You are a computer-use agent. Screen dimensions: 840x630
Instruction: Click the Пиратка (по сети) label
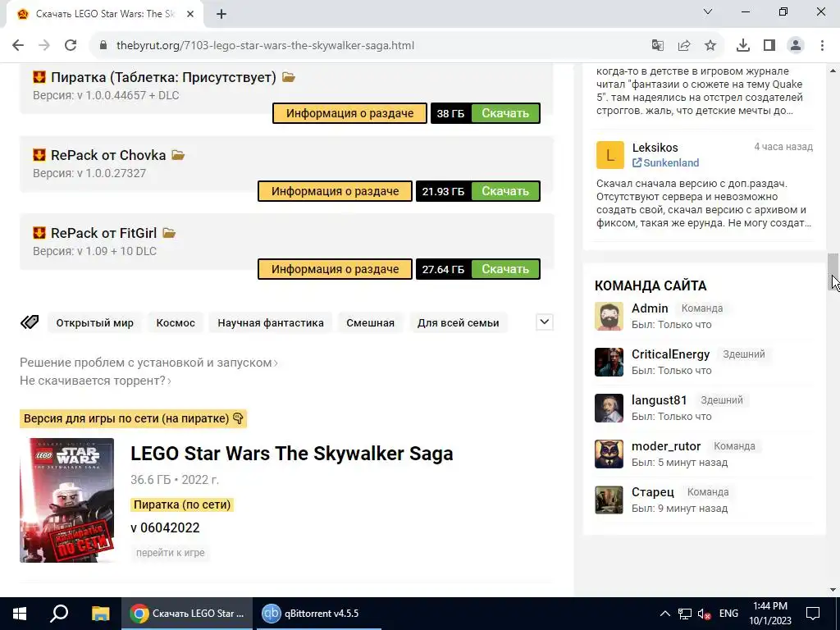[x=182, y=504]
